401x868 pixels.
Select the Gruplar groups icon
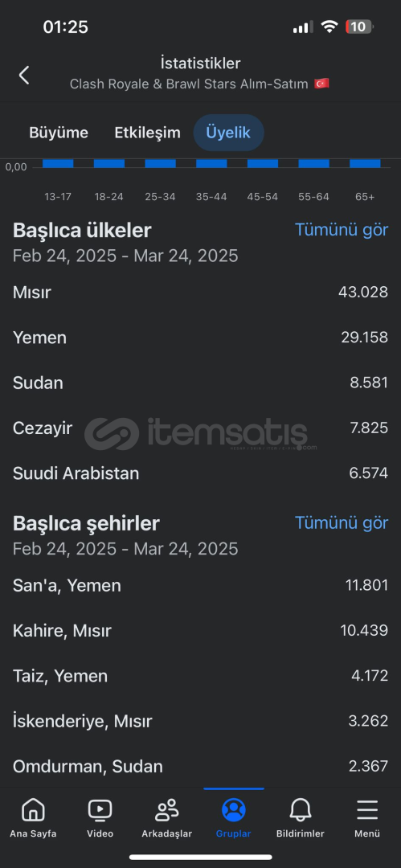coord(234,810)
